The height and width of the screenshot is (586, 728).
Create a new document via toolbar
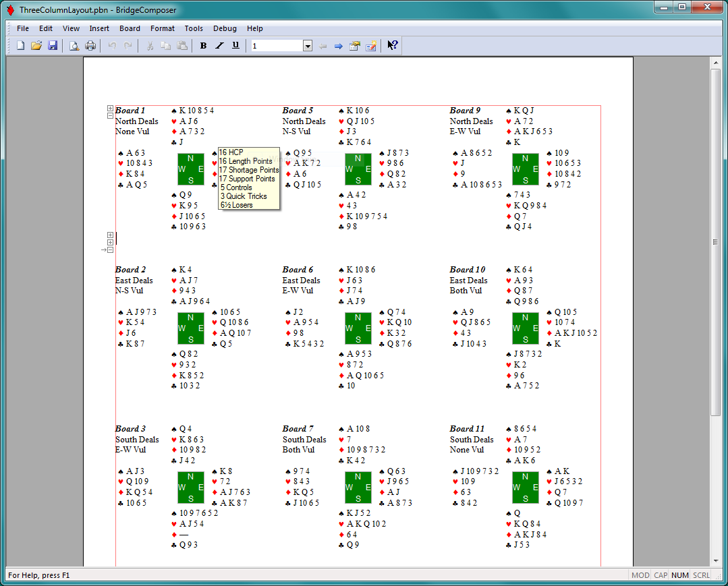[21, 46]
